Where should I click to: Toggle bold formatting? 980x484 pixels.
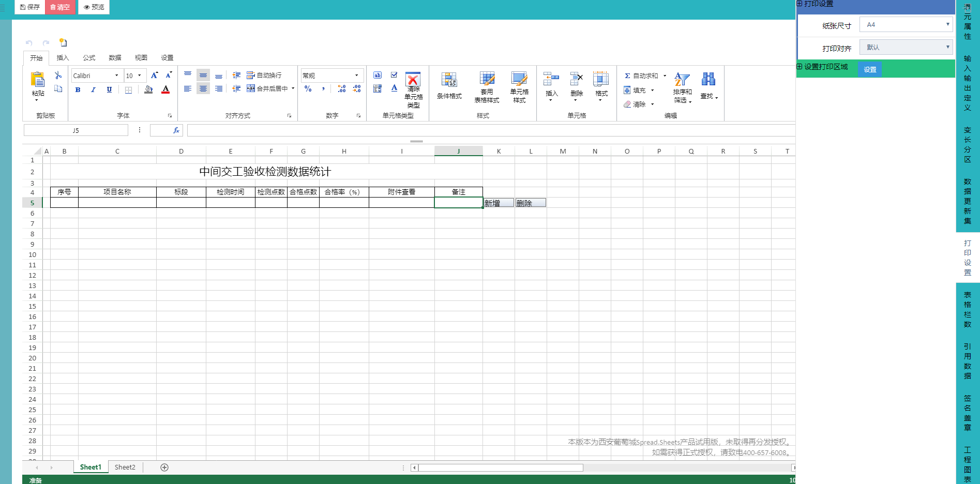click(78, 89)
